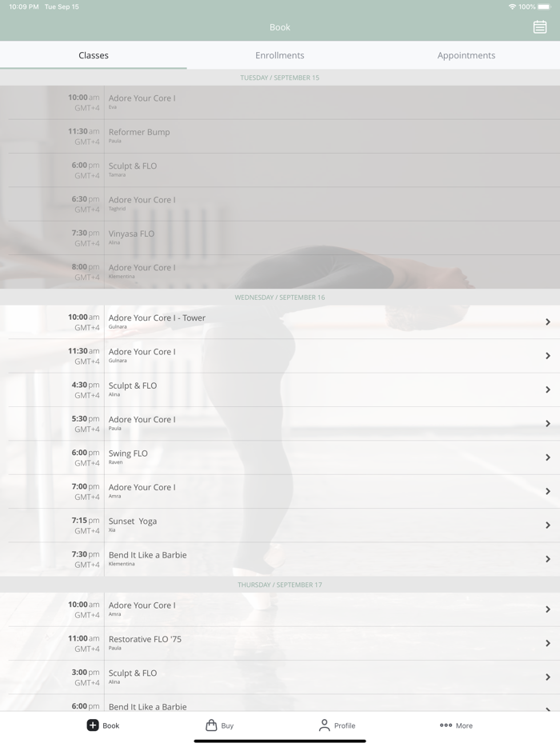Open chevron for Wednesday 4:30 pm Sculpt & FLO

click(x=548, y=389)
